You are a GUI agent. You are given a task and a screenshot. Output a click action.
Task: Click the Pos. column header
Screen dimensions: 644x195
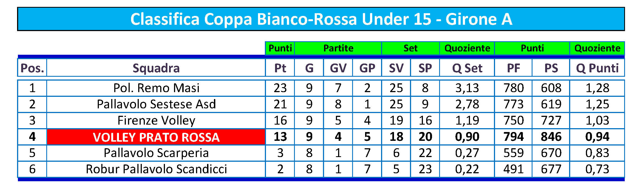click(x=32, y=68)
